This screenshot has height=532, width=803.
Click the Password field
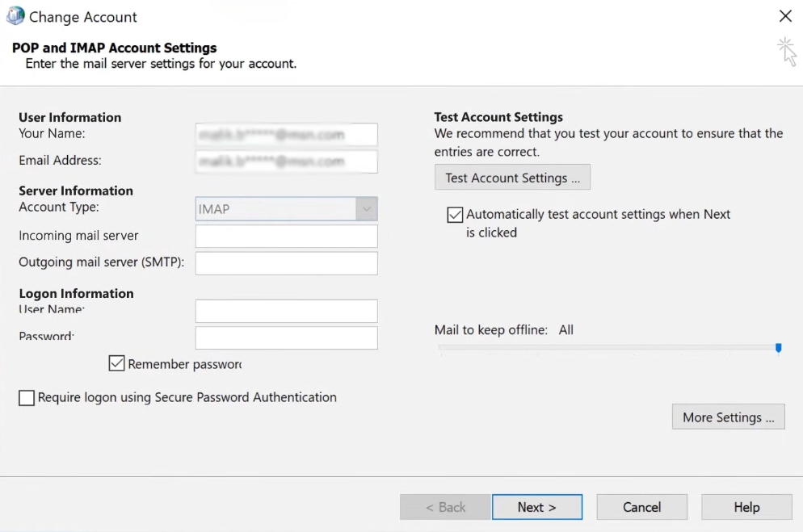click(x=286, y=337)
